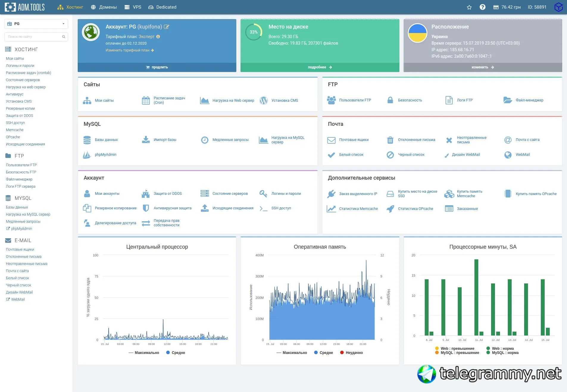Open the Файл-менеджер folder icon
The width and height of the screenshot is (567, 392).
point(507,100)
